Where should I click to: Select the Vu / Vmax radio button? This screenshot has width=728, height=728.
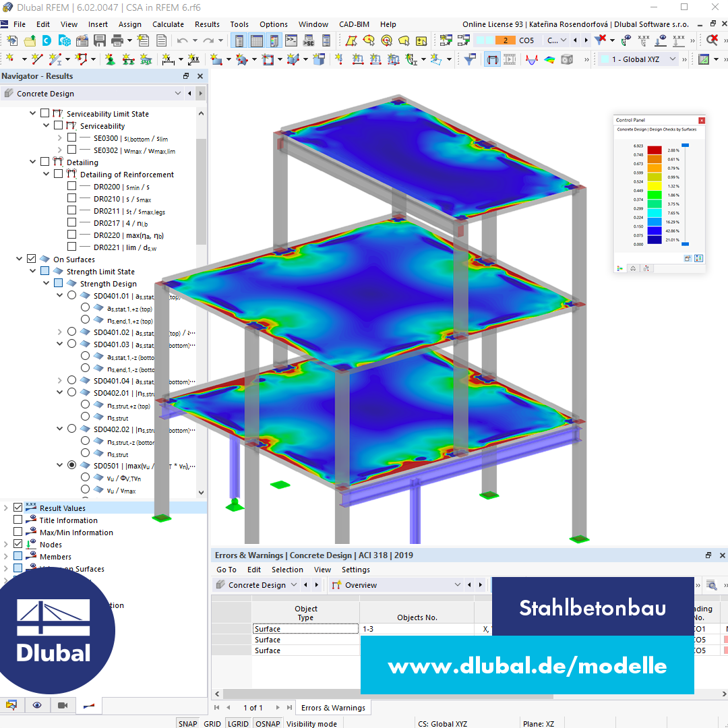(x=85, y=489)
